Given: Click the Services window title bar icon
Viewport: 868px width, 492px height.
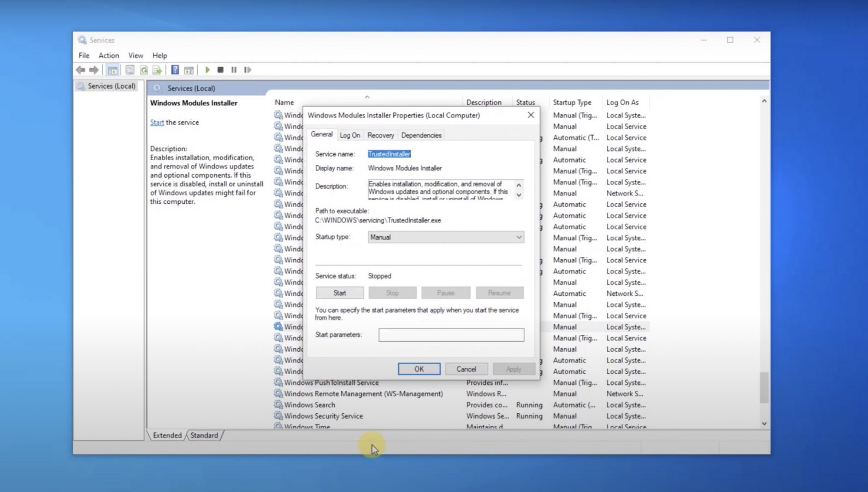Looking at the screenshot, I should [82, 40].
